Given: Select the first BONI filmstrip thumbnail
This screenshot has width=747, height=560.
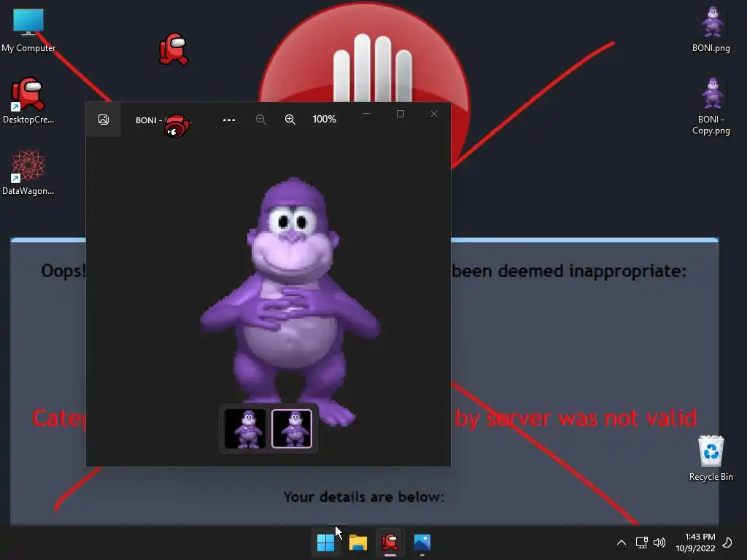Looking at the screenshot, I should [245, 429].
